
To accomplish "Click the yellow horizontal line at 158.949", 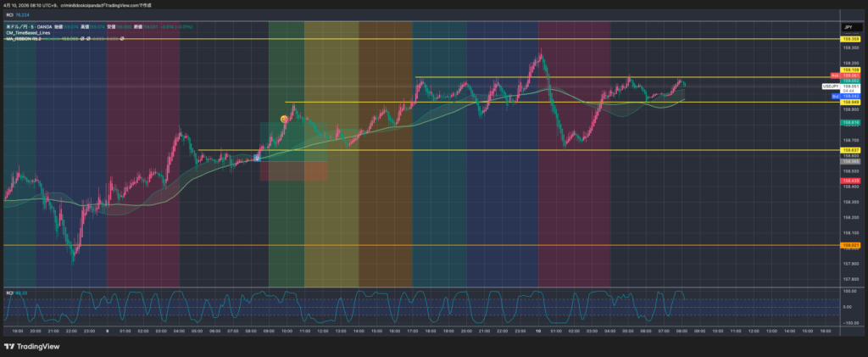I will coord(509,102).
